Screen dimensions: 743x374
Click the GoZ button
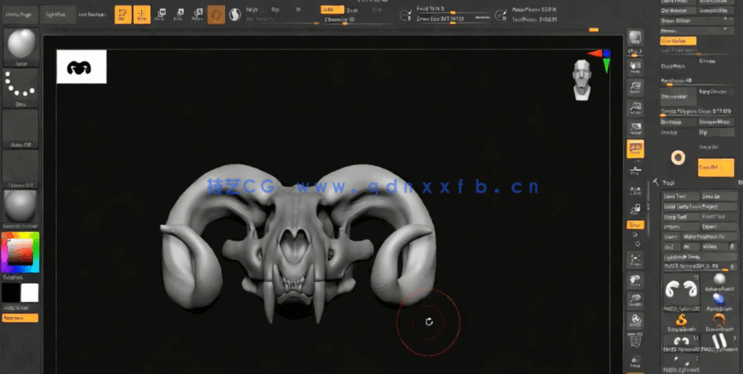(671, 246)
